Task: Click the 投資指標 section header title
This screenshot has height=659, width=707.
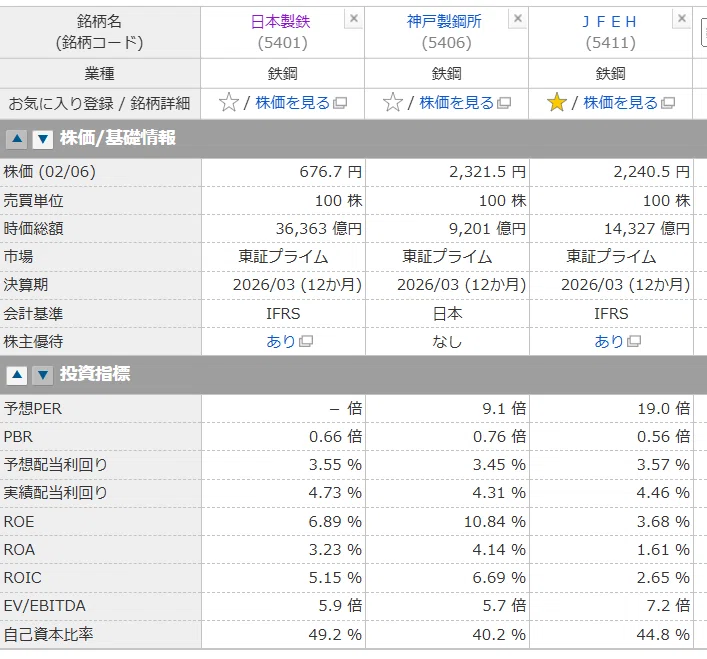Action: 95,374
